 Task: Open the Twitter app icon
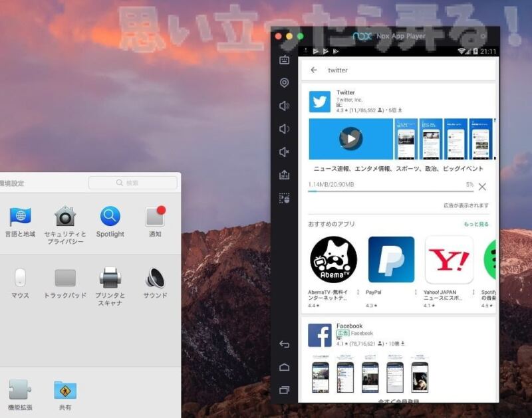tap(320, 102)
